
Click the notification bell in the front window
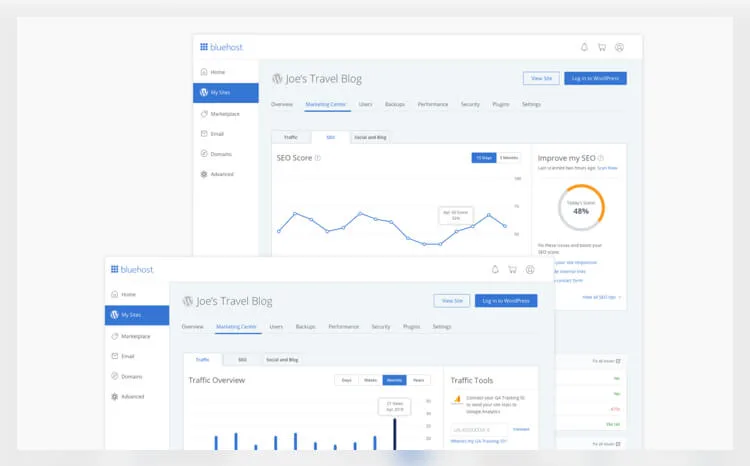pos(494,269)
